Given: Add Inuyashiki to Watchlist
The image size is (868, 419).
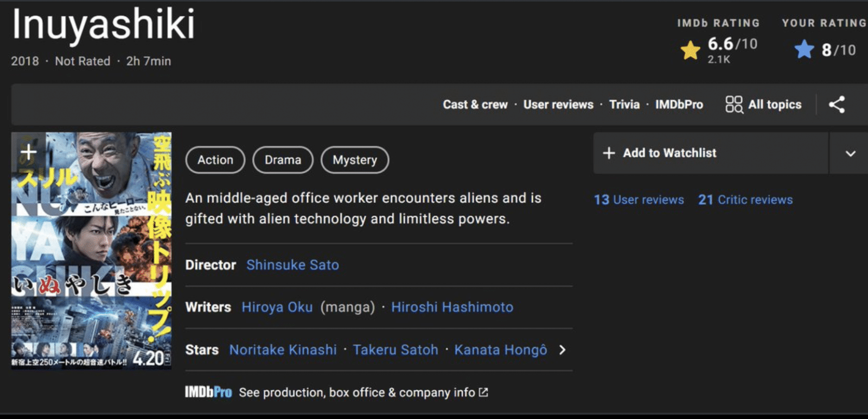Looking at the screenshot, I should pos(711,153).
